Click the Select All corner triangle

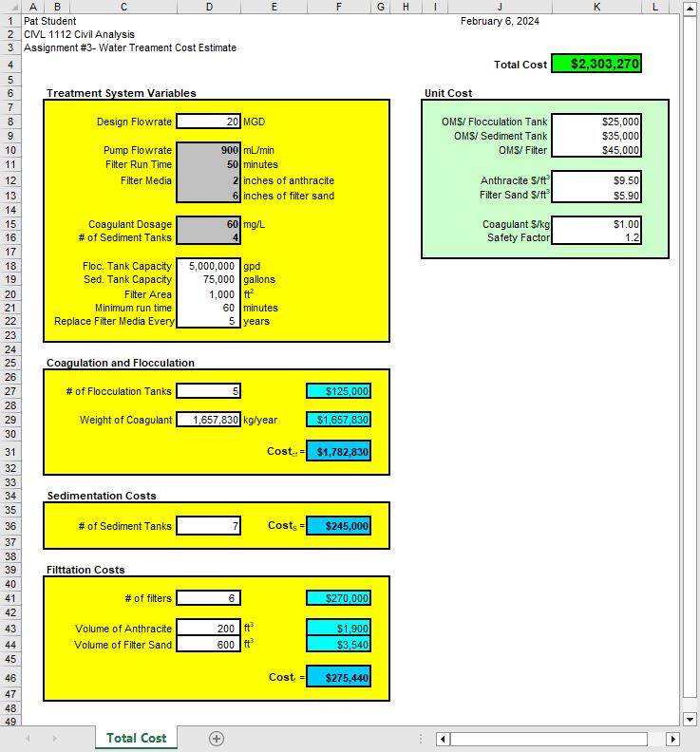10,8
